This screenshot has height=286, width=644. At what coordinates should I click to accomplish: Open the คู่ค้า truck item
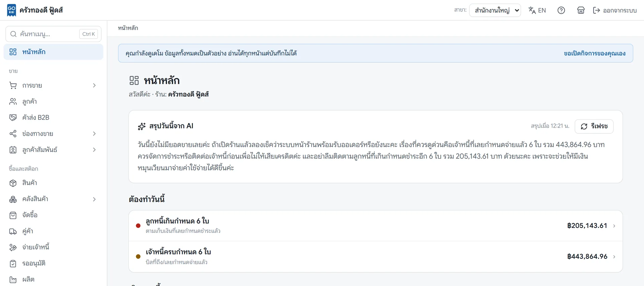pyautogui.click(x=53, y=231)
